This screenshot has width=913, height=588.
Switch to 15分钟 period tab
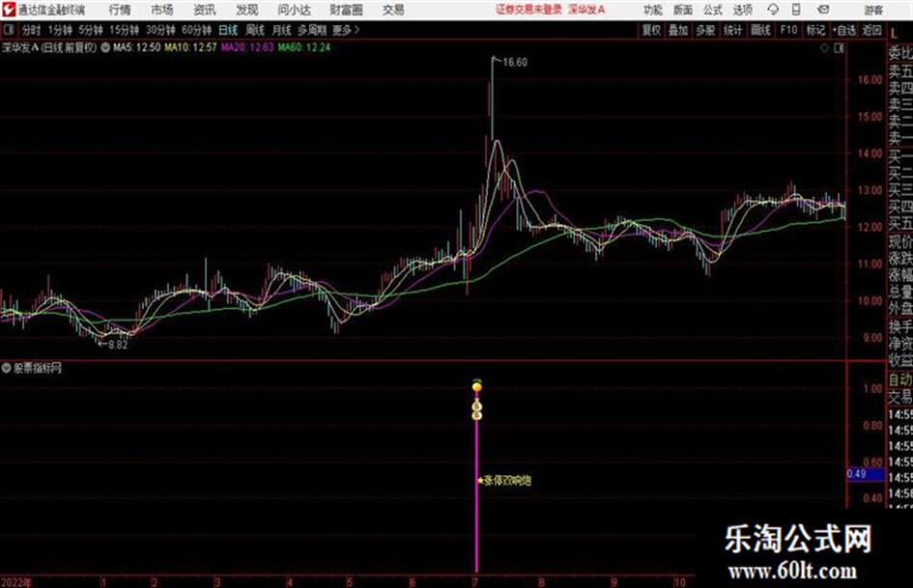(x=125, y=30)
